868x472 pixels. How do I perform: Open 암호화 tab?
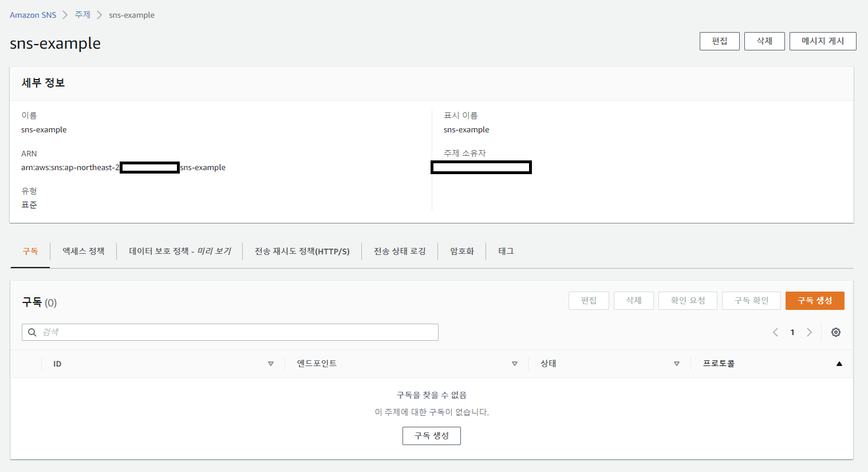(462, 251)
